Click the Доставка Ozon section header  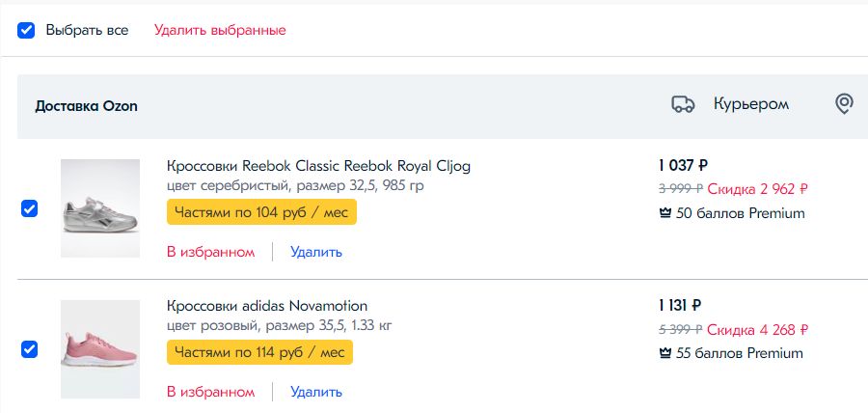tap(86, 106)
